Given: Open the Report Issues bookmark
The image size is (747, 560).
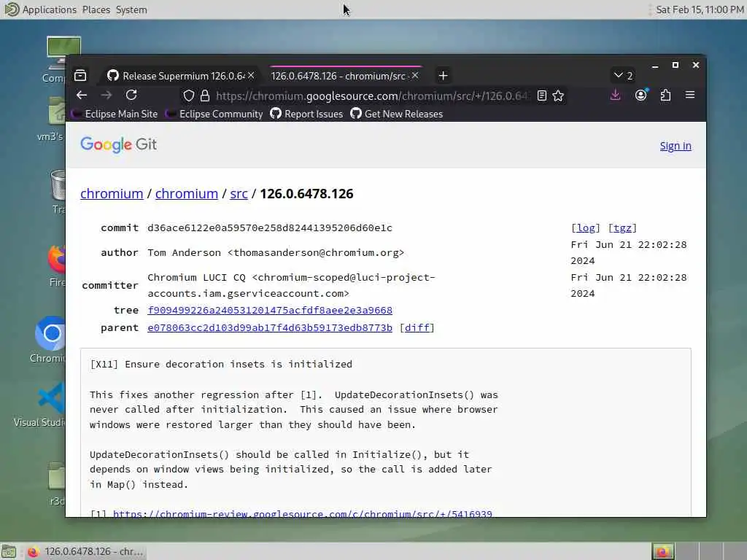Looking at the screenshot, I should pyautogui.click(x=307, y=114).
